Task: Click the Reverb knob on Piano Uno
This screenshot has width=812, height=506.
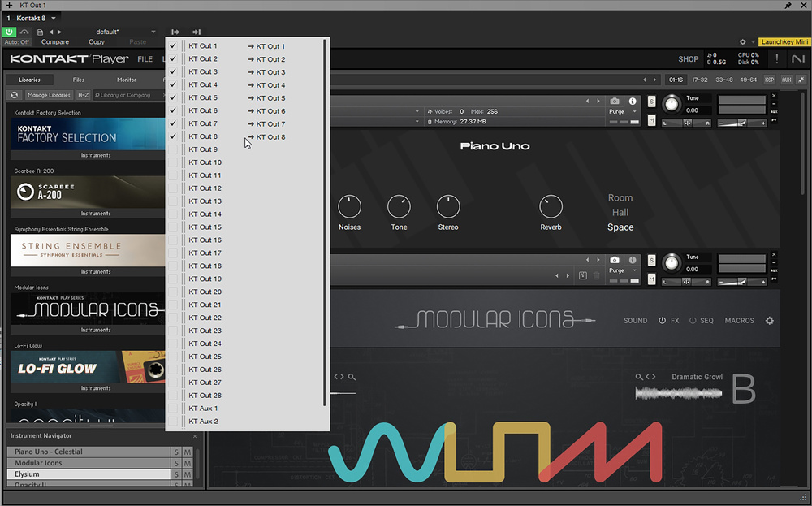Action: [551, 206]
